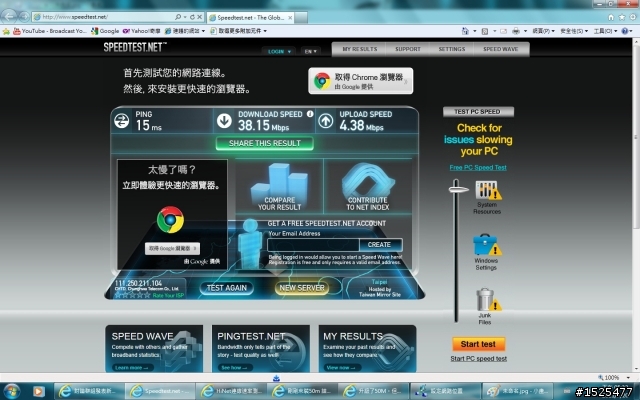Open the EN language dropdown
Viewport: 640px width, 400px height.
tap(311, 51)
